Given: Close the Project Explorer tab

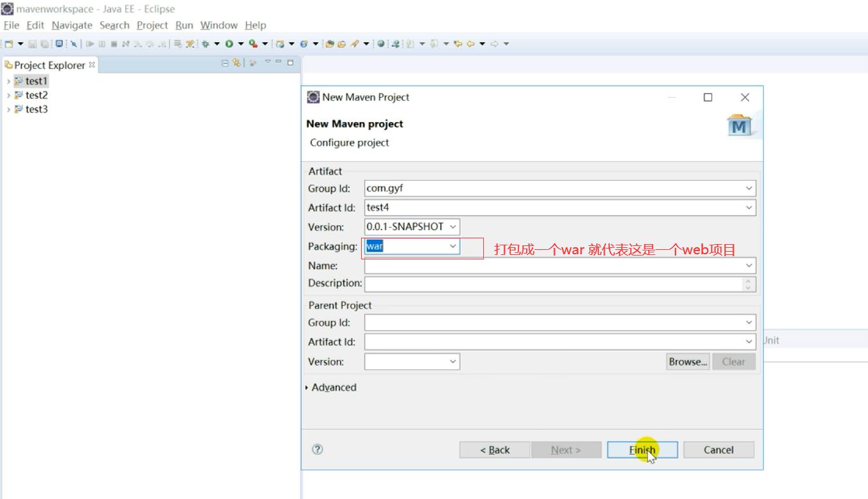Looking at the screenshot, I should (x=92, y=65).
